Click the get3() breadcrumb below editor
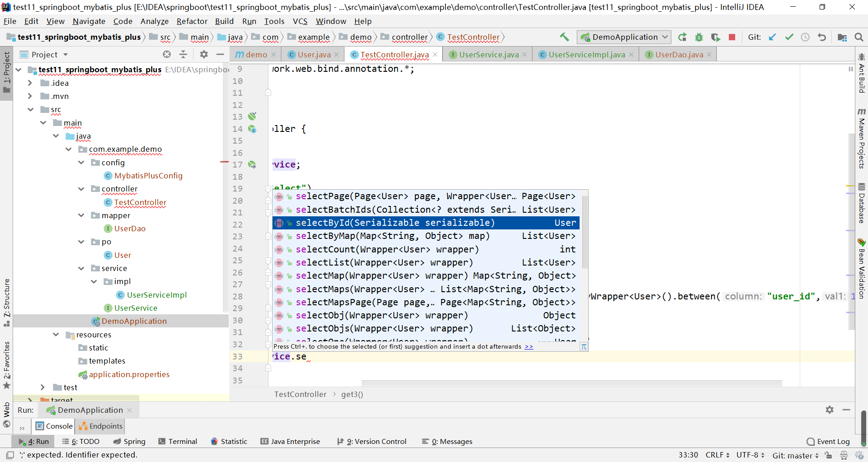This screenshot has width=868, height=462. pos(352,394)
